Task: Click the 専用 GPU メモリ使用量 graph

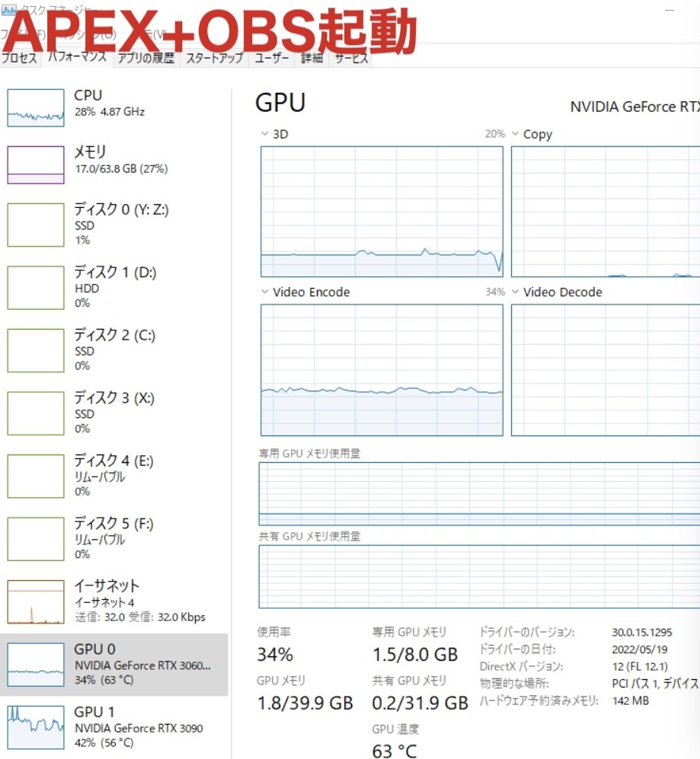Action: pos(479,494)
